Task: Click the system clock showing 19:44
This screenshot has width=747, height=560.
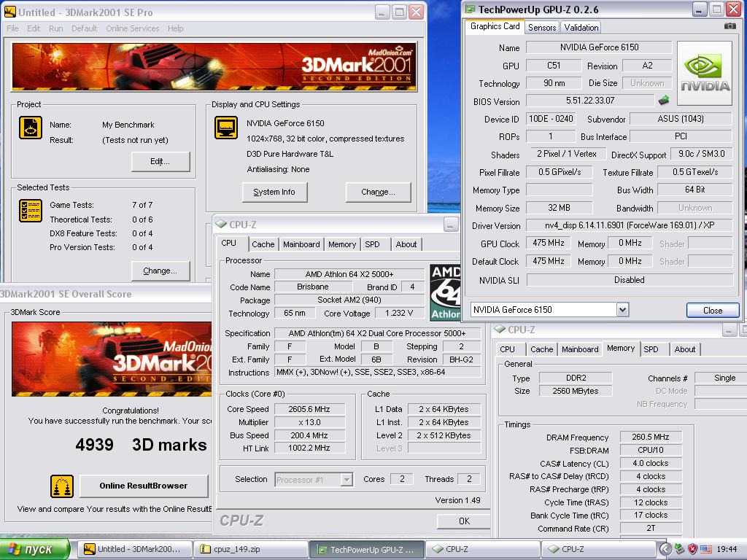Action: pyautogui.click(x=727, y=549)
